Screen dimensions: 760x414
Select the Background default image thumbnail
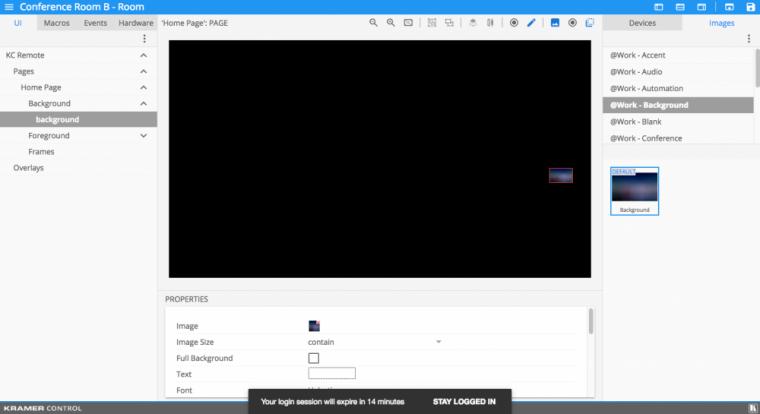click(x=634, y=191)
